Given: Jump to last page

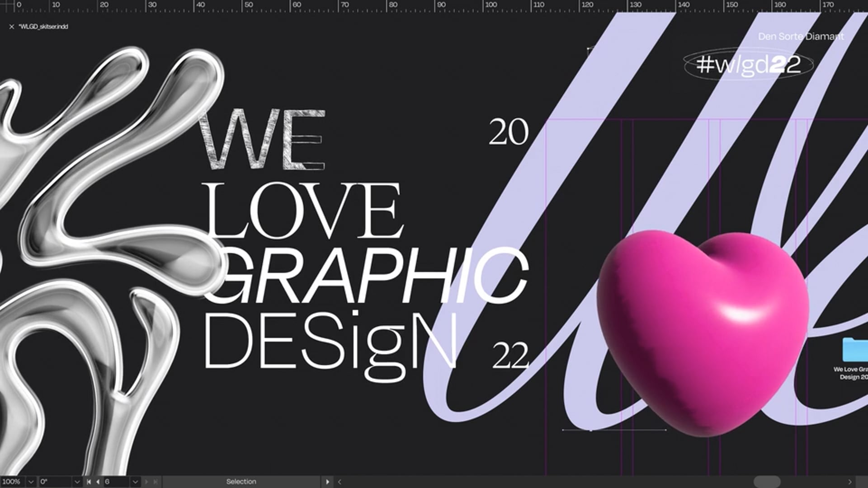Looking at the screenshot, I should (155, 482).
